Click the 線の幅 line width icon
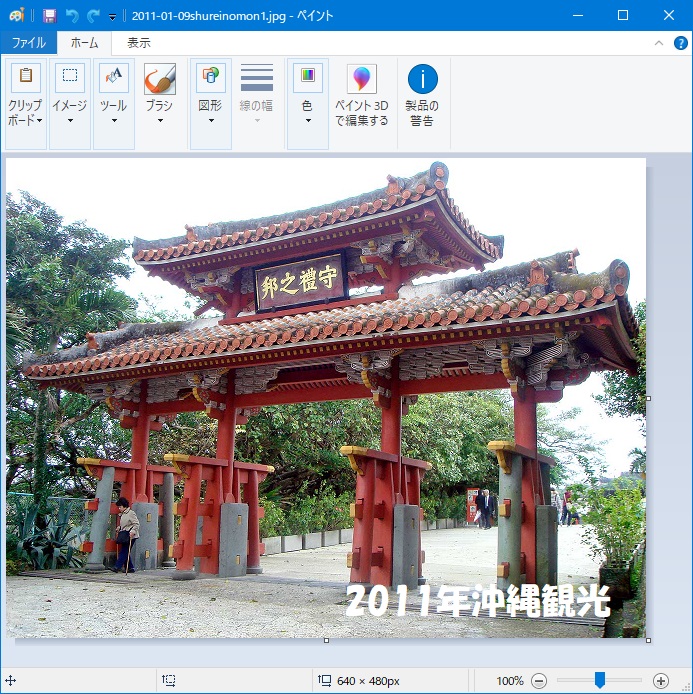 click(x=257, y=77)
